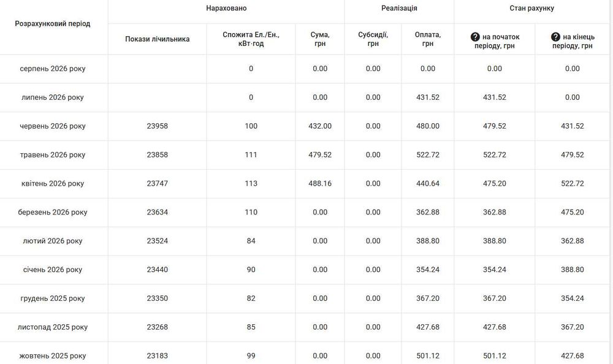The width and height of the screenshot is (613, 364).
Task: Click meter reading 23958 for червень 2026
Action: tap(157, 126)
